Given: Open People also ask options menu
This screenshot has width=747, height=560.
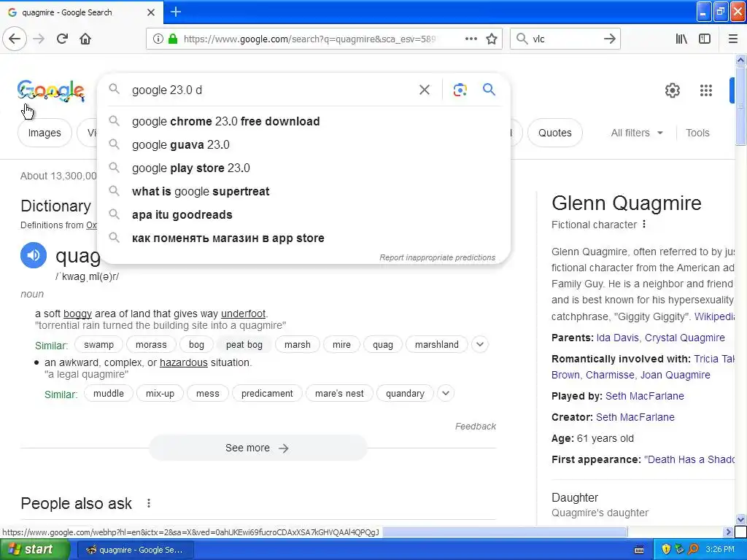Looking at the screenshot, I should point(149,503).
